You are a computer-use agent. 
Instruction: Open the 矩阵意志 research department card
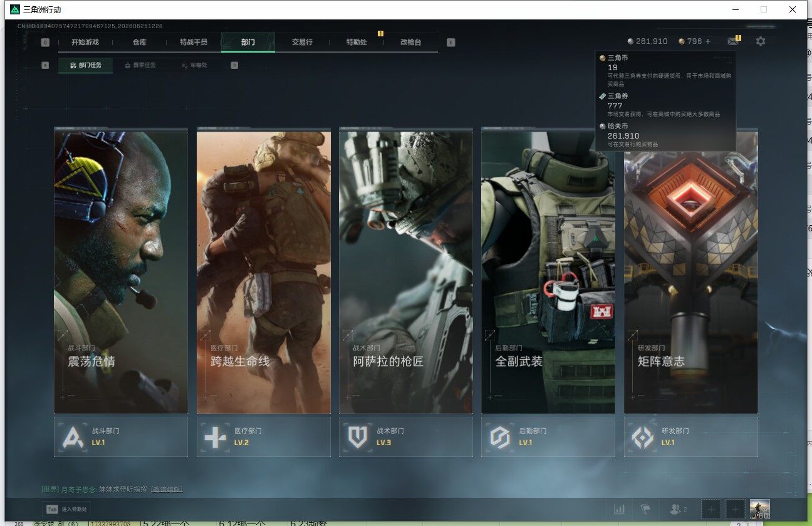pos(691,271)
